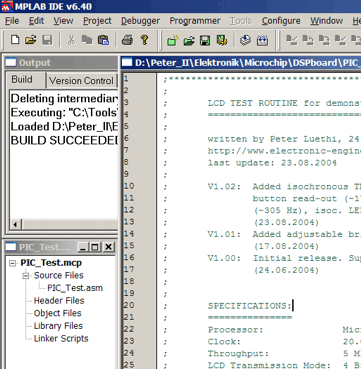Click the Print icon

point(127,40)
